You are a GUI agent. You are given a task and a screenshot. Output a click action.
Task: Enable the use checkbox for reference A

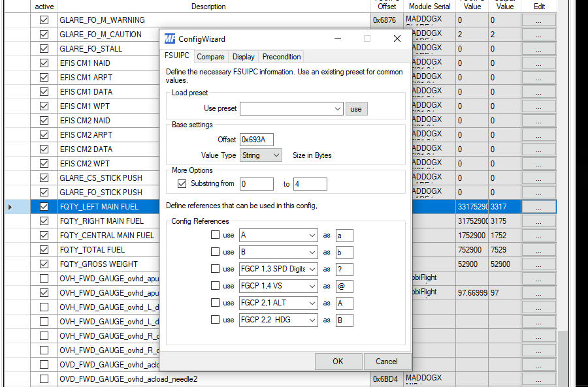[x=216, y=235]
